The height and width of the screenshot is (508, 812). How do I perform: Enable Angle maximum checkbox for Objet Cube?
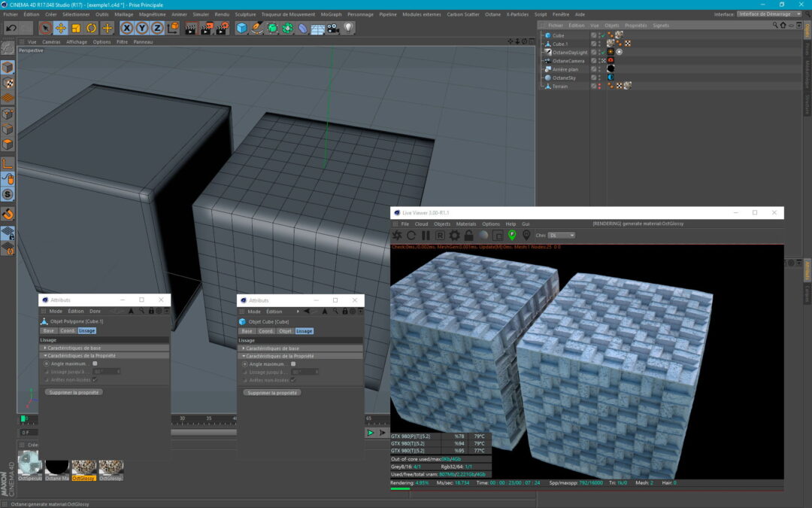tap(293, 364)
